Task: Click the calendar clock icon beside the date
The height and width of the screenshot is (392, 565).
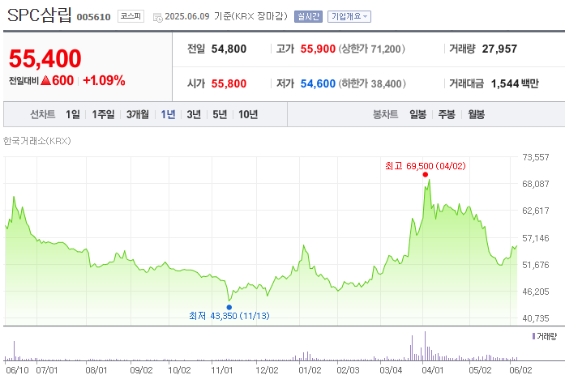Action: click(158, 17)
